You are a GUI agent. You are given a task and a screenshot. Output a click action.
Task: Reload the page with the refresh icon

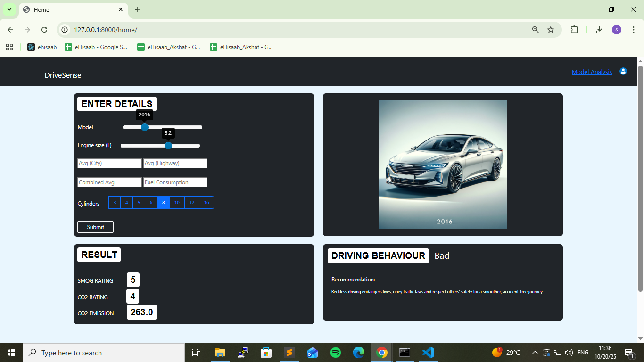tap(44, 30)
